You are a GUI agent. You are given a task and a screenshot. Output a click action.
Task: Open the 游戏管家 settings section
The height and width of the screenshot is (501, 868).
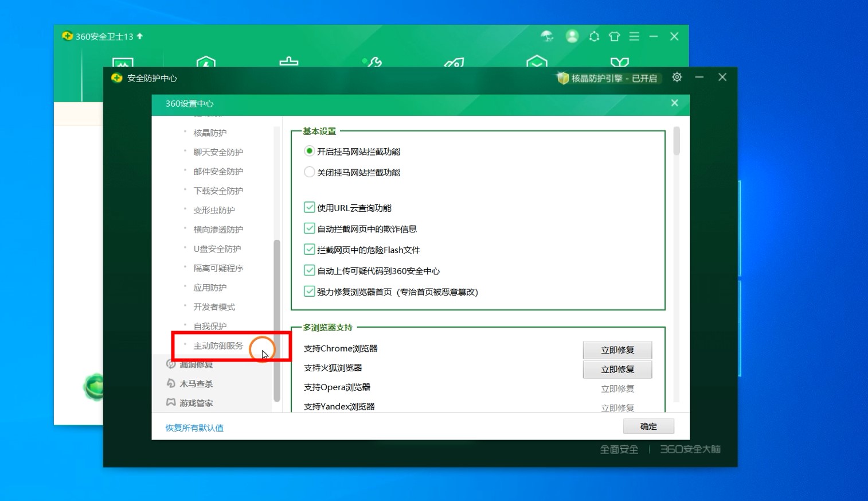196,403
